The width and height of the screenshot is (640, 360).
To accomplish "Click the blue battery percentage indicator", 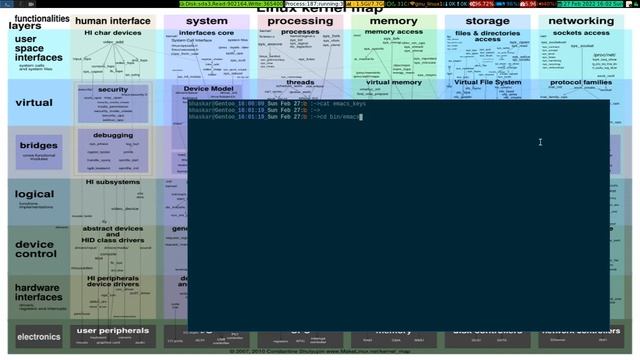I will point(507,4).
